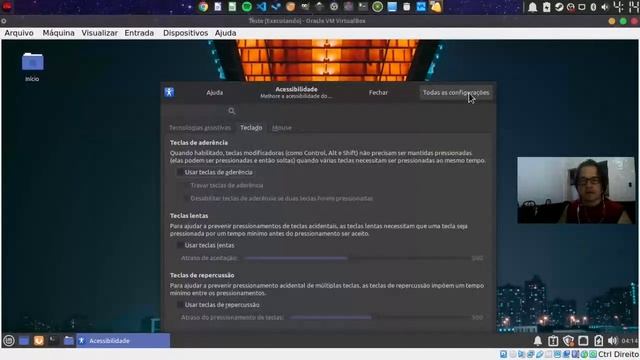Open the Arquivo menu in VirtualBox

(x=19, y=33)
